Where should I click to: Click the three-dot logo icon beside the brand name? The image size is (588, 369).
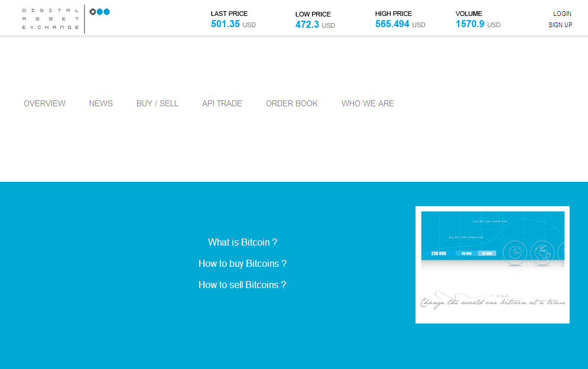pyautogui.click(x=100, y=11)
